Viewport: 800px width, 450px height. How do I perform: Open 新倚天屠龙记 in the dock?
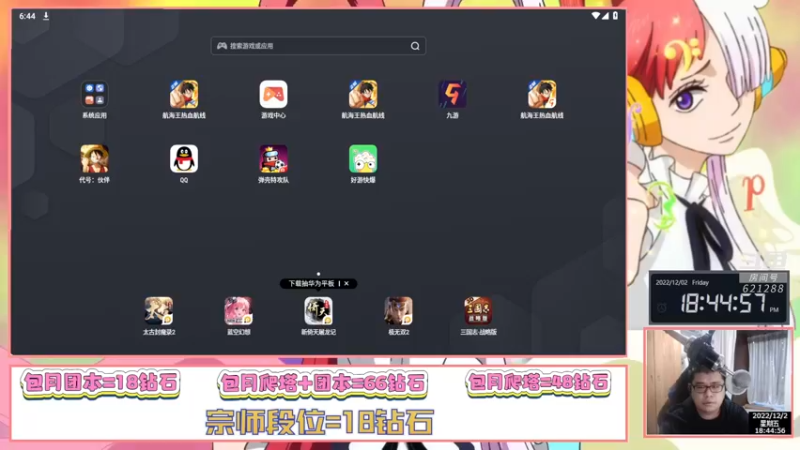tap(318, 311)
